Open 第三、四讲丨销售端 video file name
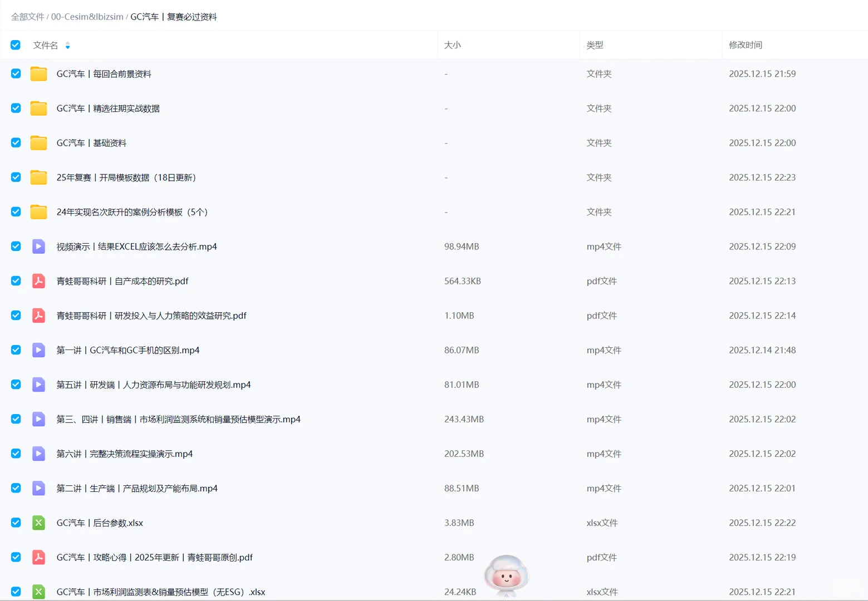 pos(178,419)
